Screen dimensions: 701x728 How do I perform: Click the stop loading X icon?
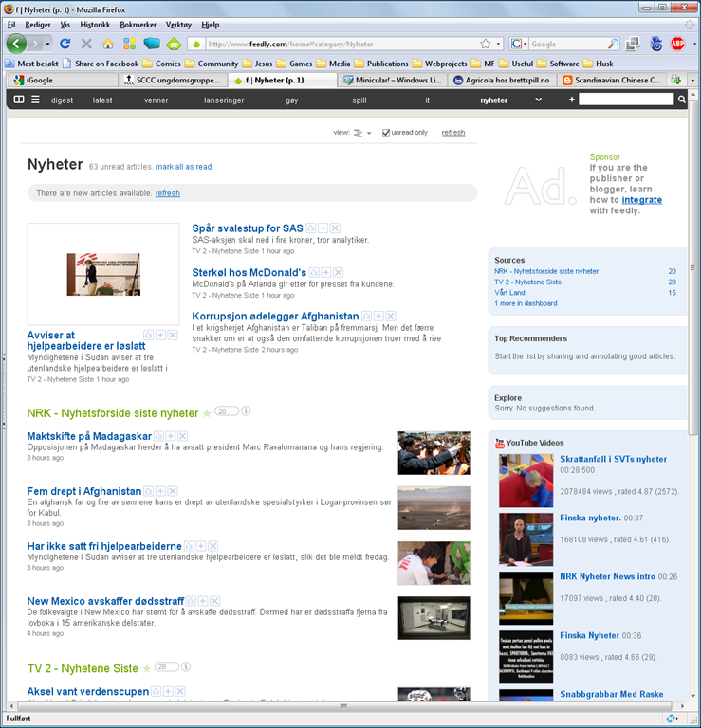pos(86,44)
